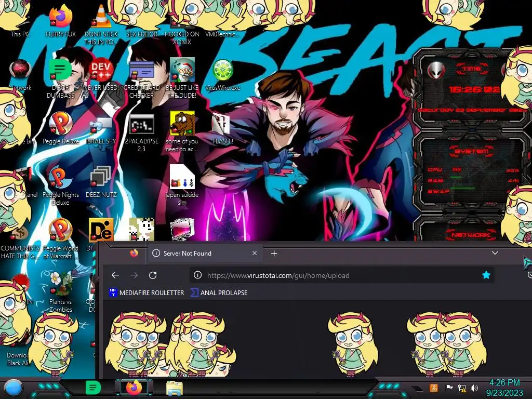This screenshot has width=532, height=399.
Task: Click the Firefox forward arrow button
Action: [134, 275]
